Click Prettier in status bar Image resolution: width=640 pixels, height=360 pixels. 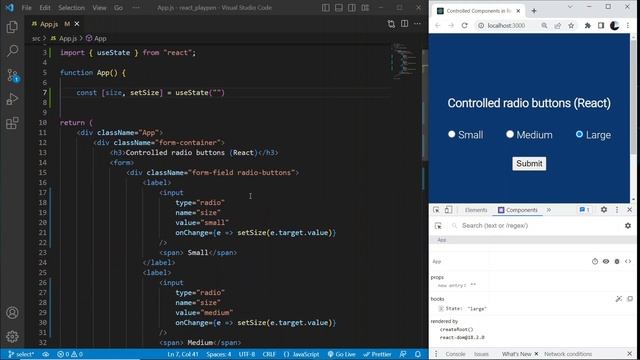tap(378, 354)
